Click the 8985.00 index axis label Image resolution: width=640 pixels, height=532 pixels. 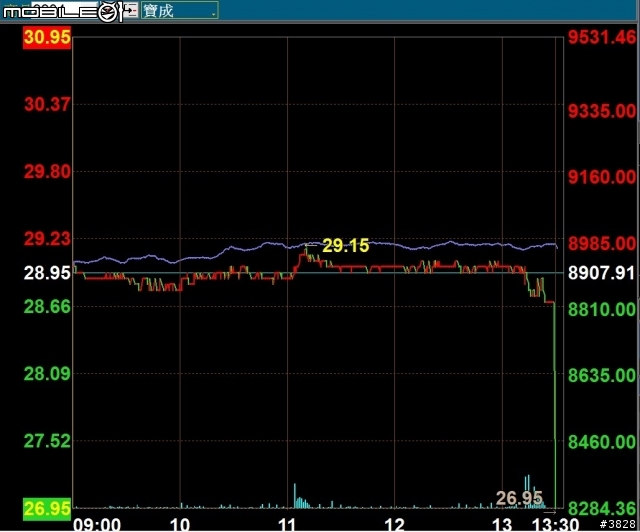(x=602, y=244)
